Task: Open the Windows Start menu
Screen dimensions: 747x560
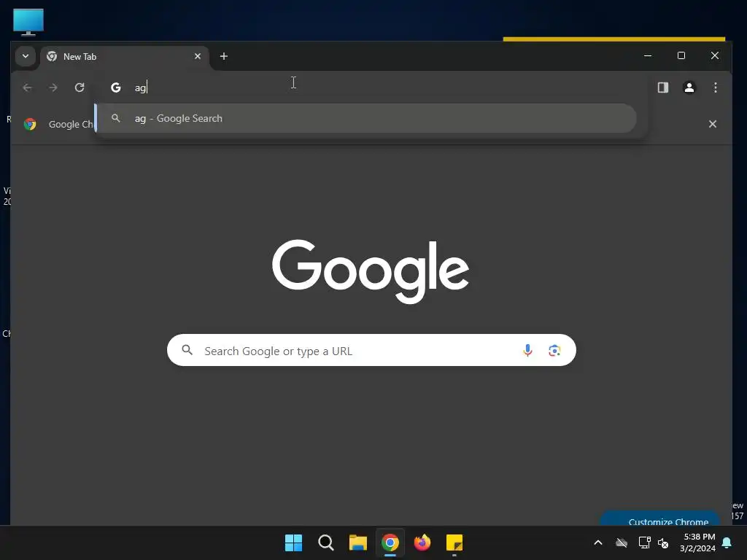Action: [x=293, y=542]
